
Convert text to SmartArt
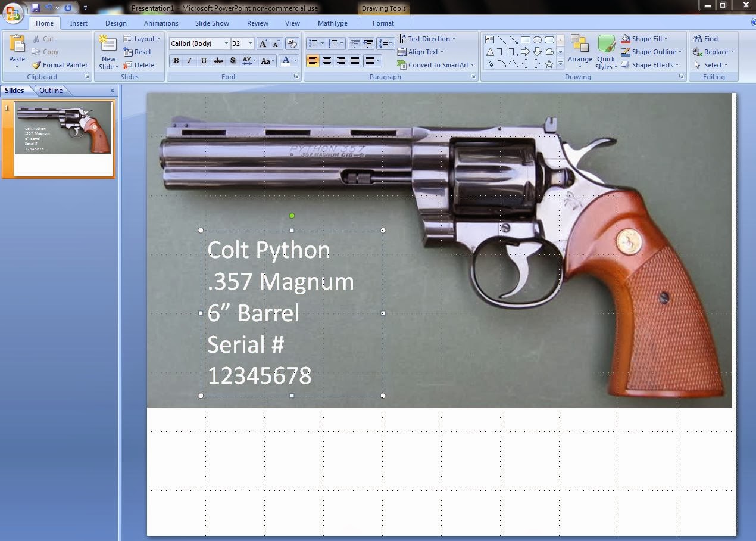click(x=436, y=65)
